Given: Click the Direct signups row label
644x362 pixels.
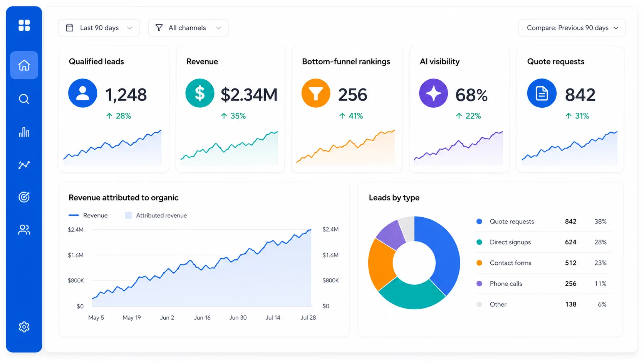Looking at the screenshot, I should pos(510,242).
